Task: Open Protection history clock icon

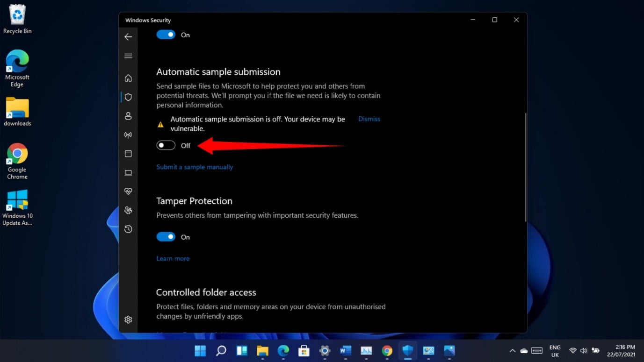Action: [x=128, y=229]
